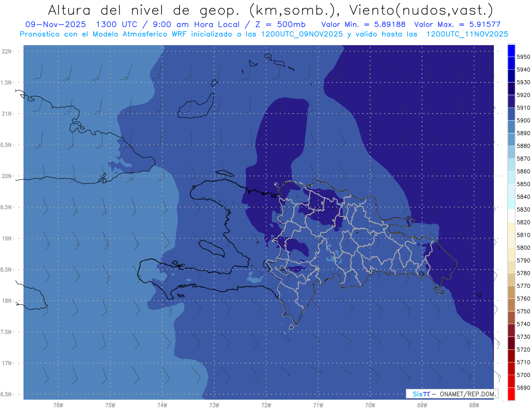
Task: Click the '73W' longitude label
Action: tap(214, 405)
